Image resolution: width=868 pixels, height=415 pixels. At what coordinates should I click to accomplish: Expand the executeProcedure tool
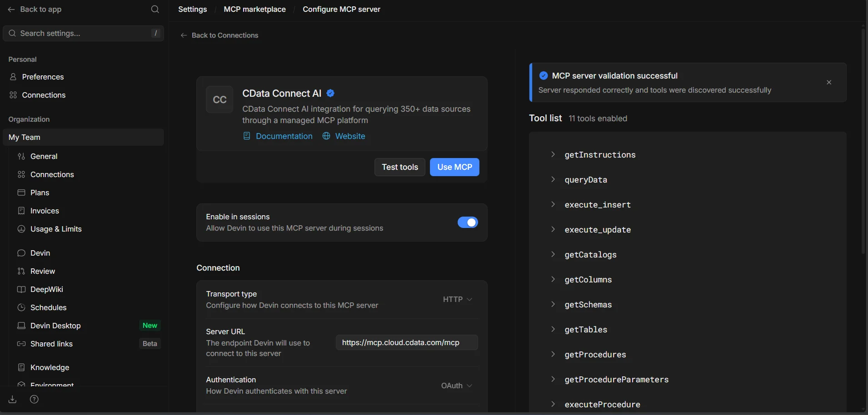[x=553, y=404]
